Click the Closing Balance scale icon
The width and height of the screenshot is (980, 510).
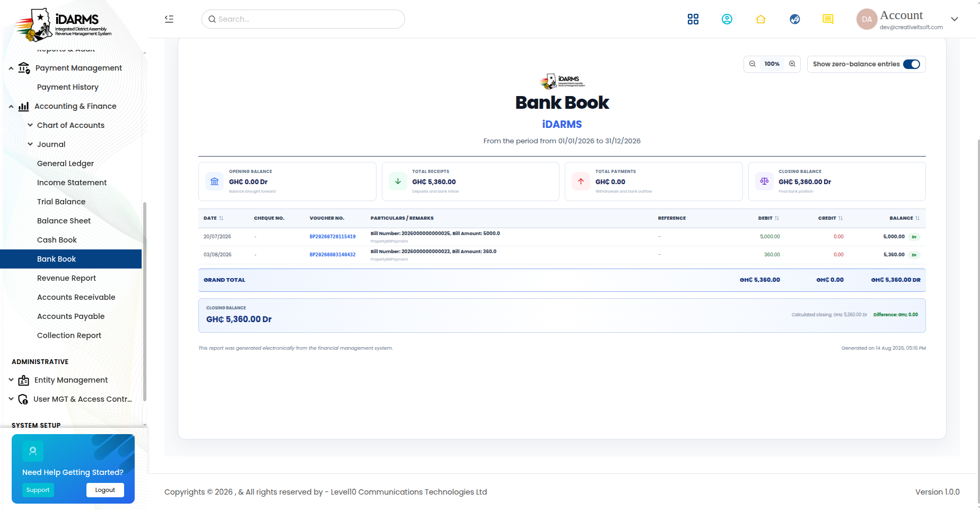[764, 181]
